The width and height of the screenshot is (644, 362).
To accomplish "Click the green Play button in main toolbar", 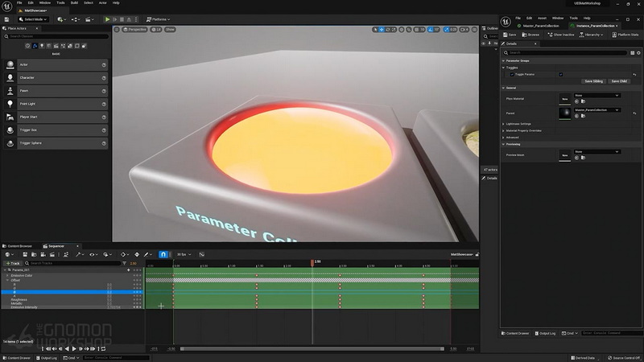I will coord(107,19).
